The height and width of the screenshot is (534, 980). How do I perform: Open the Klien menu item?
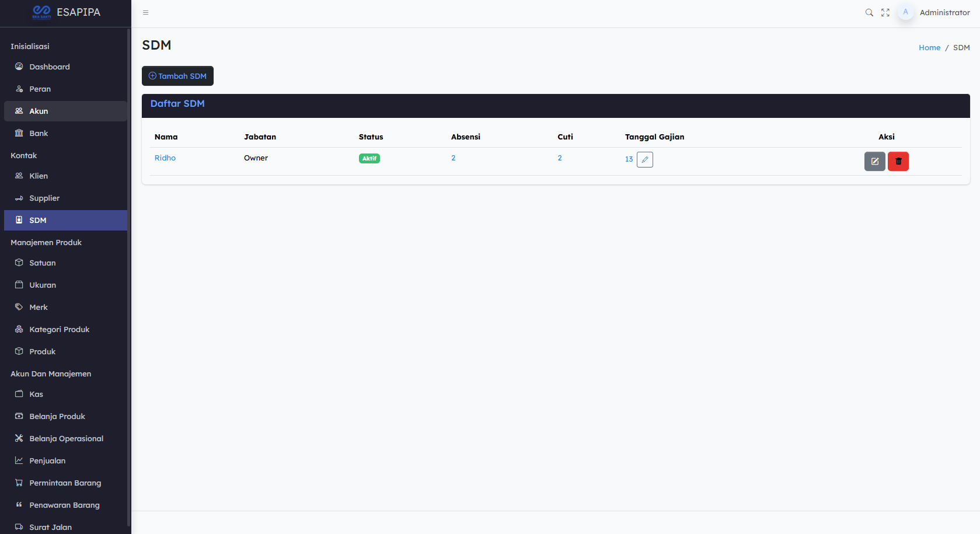pos(65,176)
